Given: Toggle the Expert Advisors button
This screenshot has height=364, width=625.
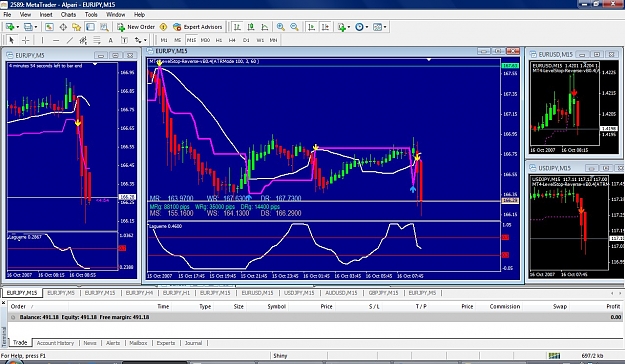Looking at the screenshot, I should 198,27.
